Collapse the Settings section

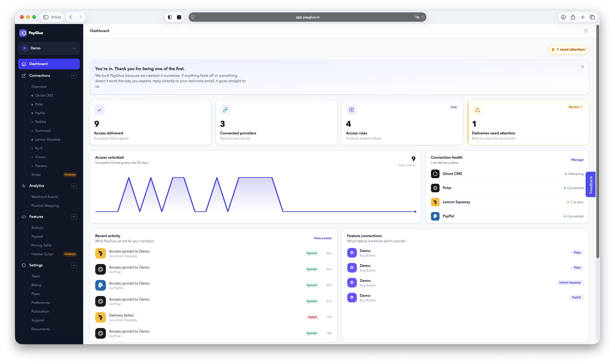[74, 265]
